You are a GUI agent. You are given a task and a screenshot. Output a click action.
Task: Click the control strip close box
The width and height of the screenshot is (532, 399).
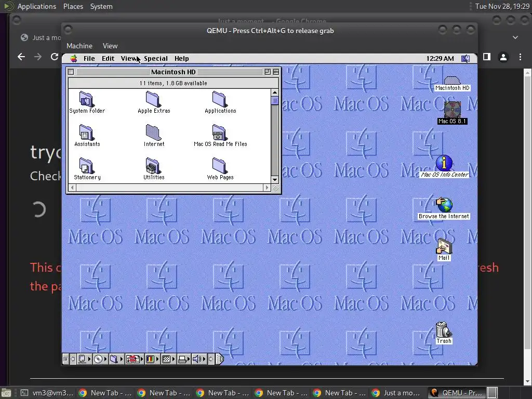pyautogui.click(x=66, y=359)
